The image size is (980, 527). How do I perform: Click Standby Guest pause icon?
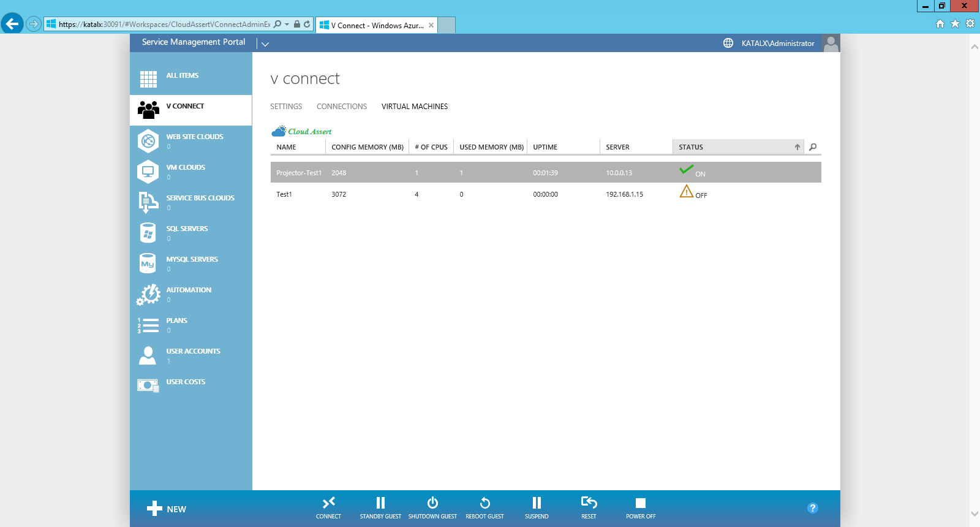pos(380,502)
